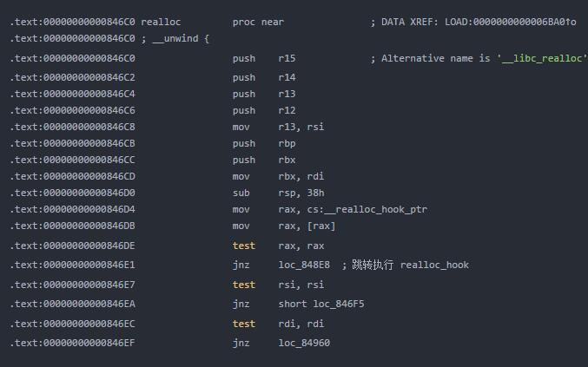Select the test mnemonic before rax, rax
This screenshot has width=588, height=367.
(244, 246)
